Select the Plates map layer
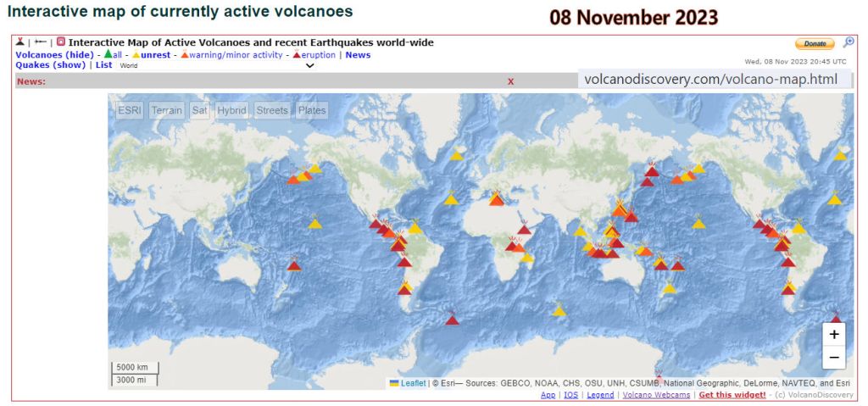 [x=312, y=110]
